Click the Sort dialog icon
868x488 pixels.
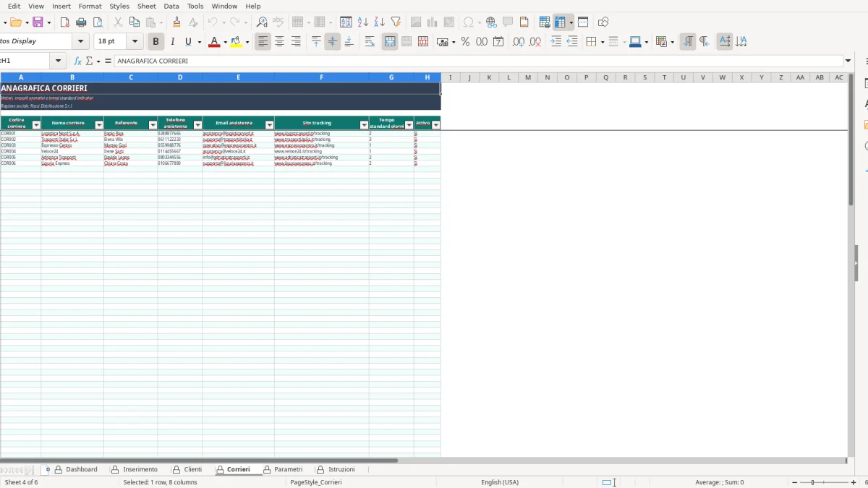[346, 22]
